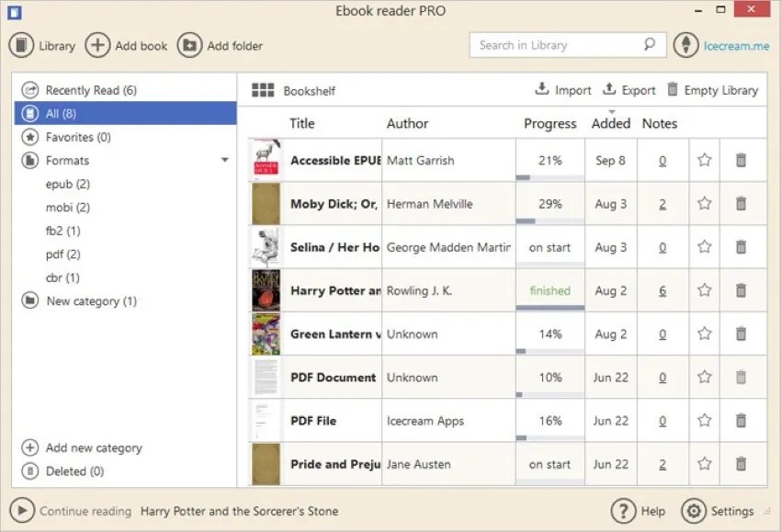Delete Moby Dick using its trash icon

[x=742, y=203]
